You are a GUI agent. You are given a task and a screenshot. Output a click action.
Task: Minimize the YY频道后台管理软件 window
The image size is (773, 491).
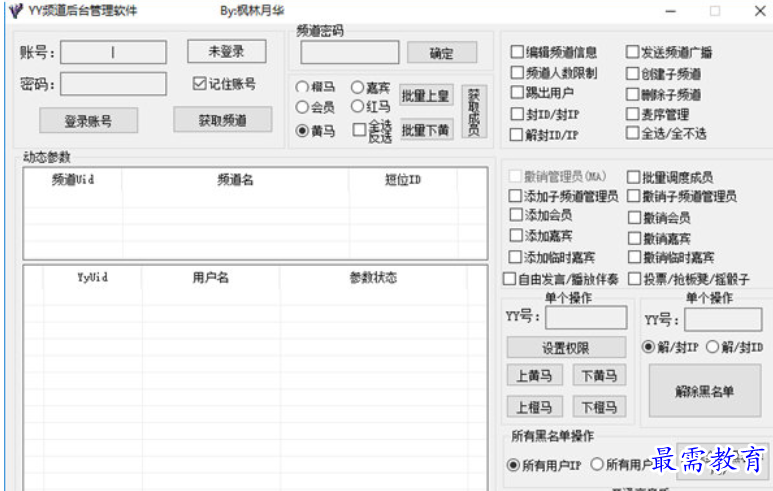point(670,11)
